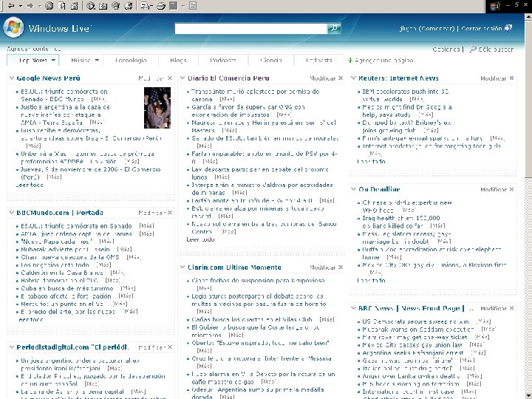Viewport: 532px width, 399px height.
Task: Go back with the browser Back arrow
Action: pos(11,6)
